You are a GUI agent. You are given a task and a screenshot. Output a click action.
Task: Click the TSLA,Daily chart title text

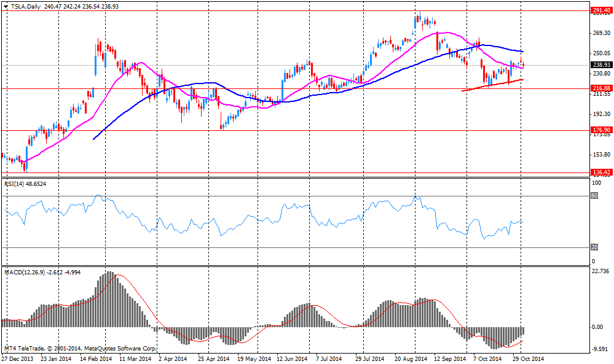coord(26,6)
